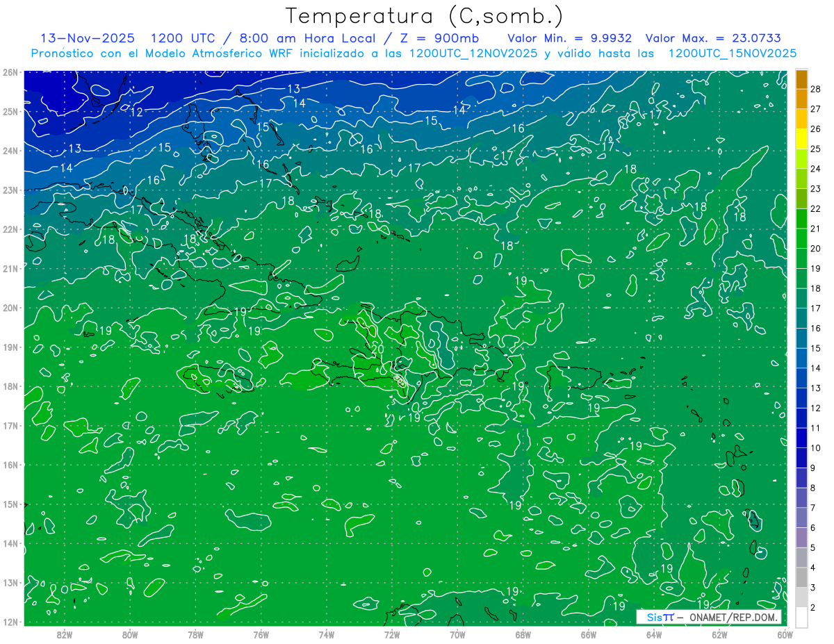Click the '82W' longitude axis label
The height and width of the screenshot is (644, 834).
tap(65, 634)
